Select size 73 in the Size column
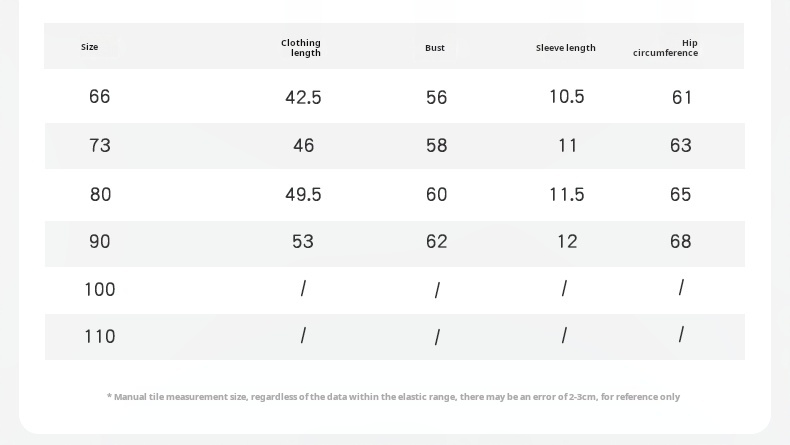Image resolution: width=790 pixels, height=445 pixels. coord(100,146)
